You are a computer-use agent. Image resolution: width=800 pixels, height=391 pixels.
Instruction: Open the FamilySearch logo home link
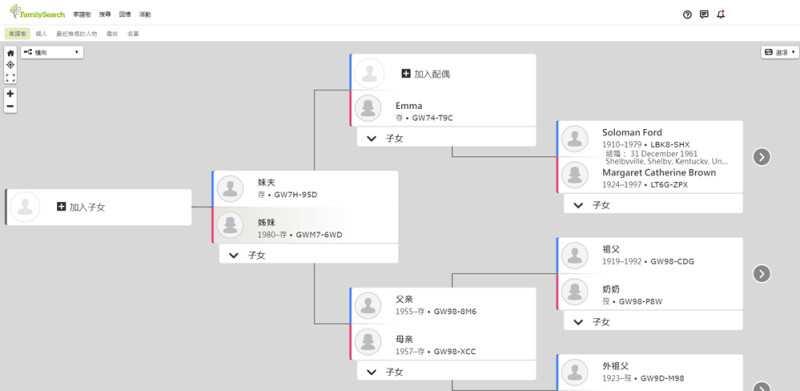[x=37, y=12]
